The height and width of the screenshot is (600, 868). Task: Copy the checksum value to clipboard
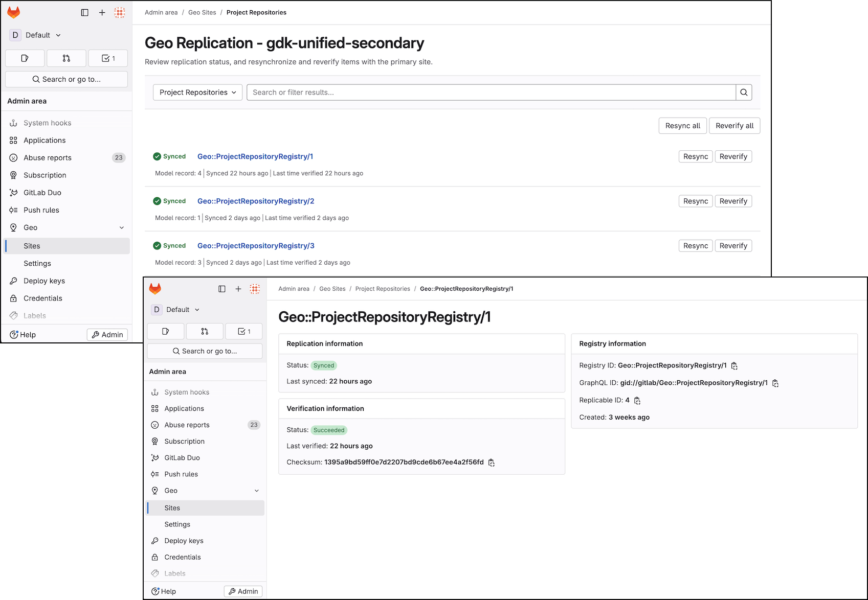(x=491, y=463)
